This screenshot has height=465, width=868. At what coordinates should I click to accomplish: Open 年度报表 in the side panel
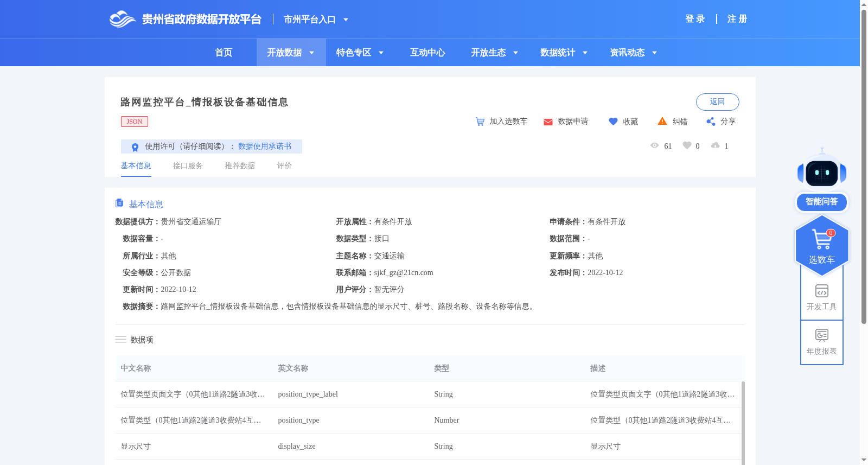(x=822, y=342)
